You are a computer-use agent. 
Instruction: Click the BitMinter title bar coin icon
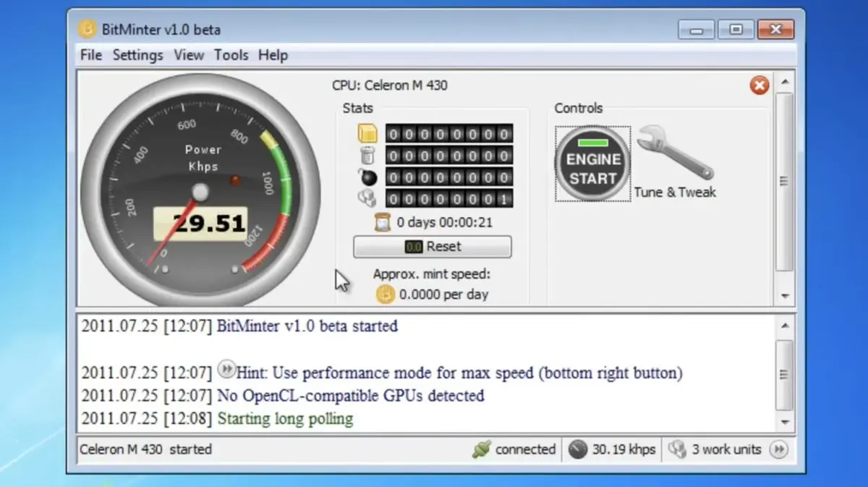(87, 30)
